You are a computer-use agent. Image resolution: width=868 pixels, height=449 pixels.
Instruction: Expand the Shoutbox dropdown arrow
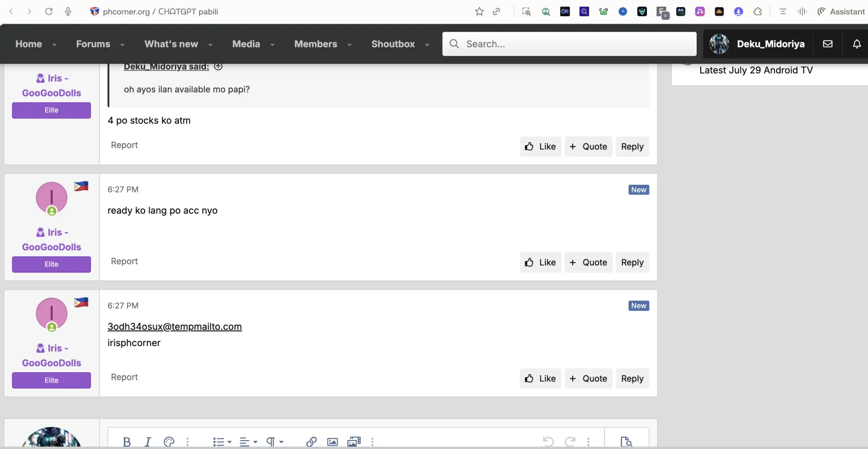(427, 44)
